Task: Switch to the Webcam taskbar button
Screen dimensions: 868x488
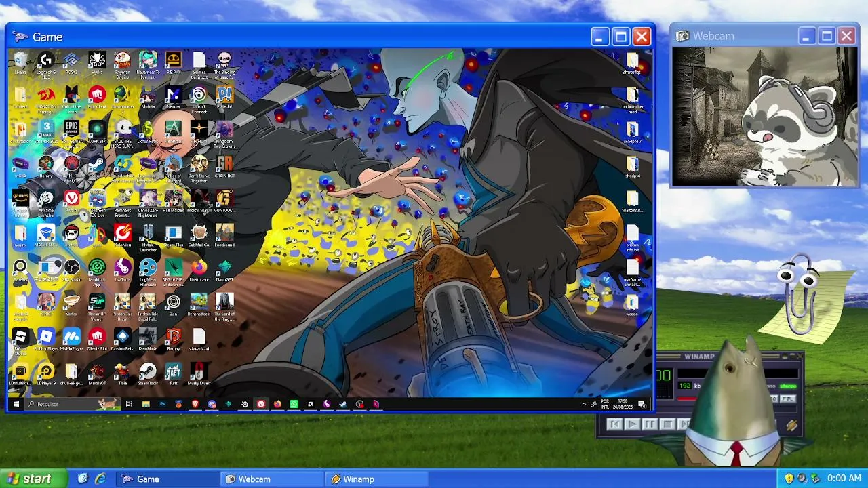Action: pos(272,479)
